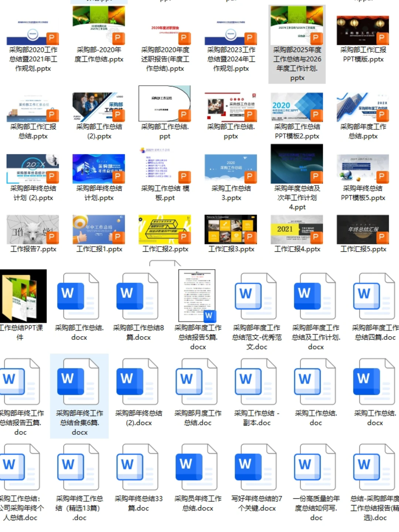399x532 pixels.
Task: Select 工作报告7.pptx thumbnail
Action: (x=33, y=229)
